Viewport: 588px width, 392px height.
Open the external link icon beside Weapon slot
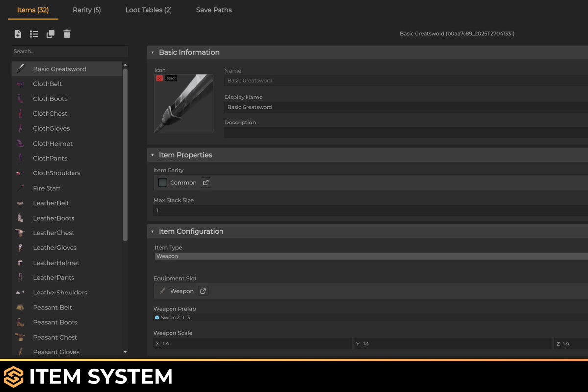[203, 291]
